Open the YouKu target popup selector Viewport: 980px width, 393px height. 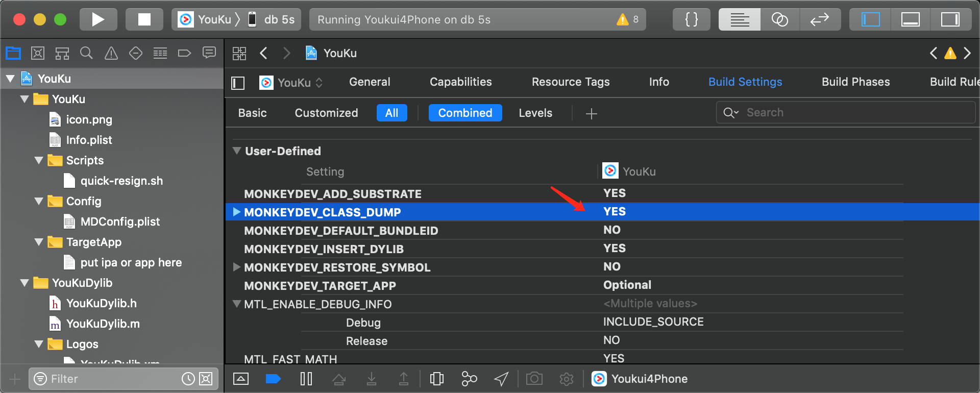click(291, 83)
